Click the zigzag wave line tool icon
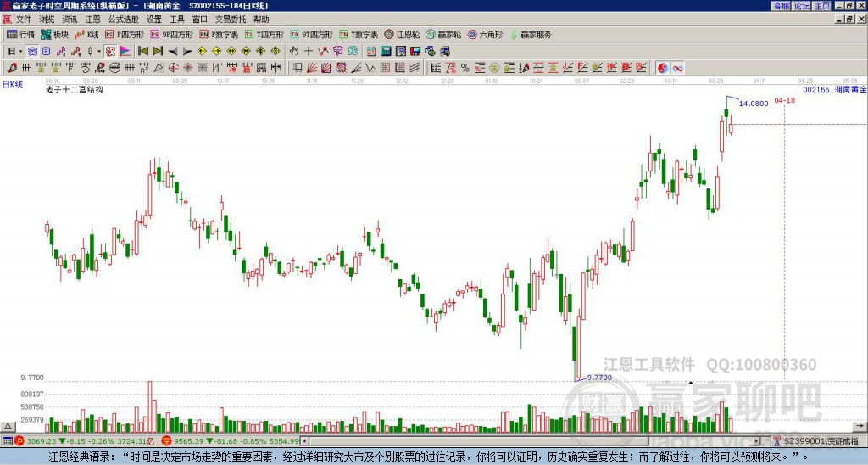The image size is (868, 465). pos(370,68)
